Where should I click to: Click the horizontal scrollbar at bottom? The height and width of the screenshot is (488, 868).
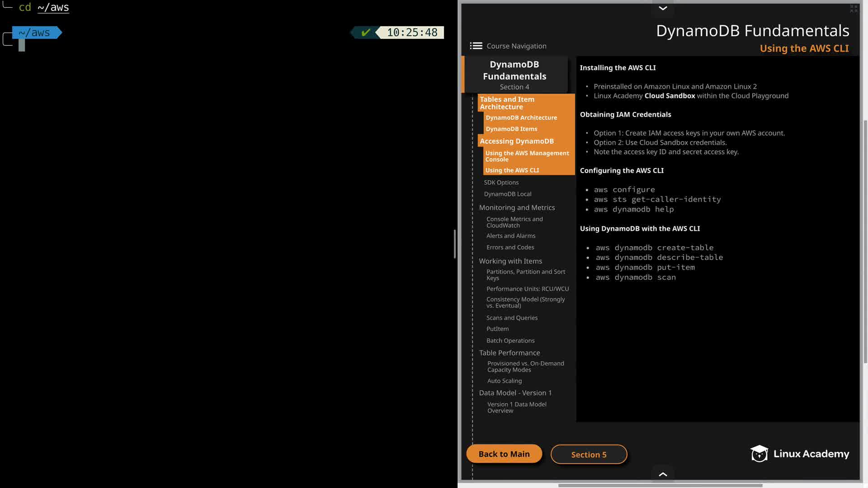(x=660, y=485)
